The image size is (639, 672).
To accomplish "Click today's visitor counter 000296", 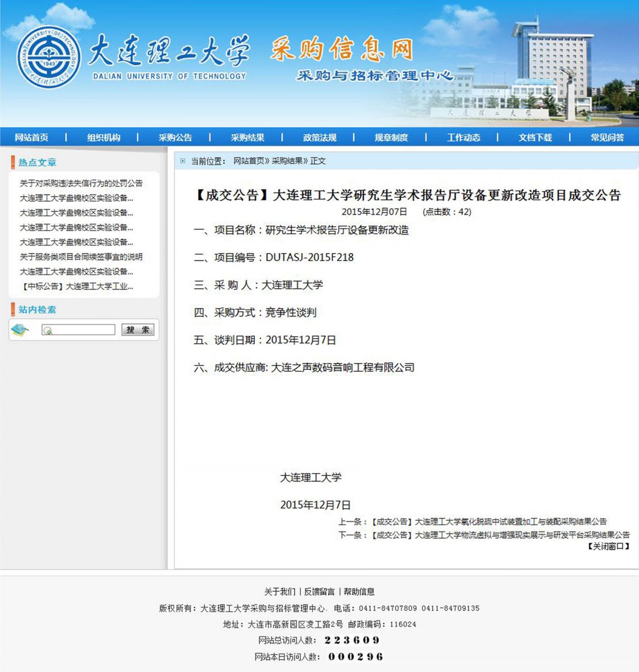I will [x=356, y=657].
